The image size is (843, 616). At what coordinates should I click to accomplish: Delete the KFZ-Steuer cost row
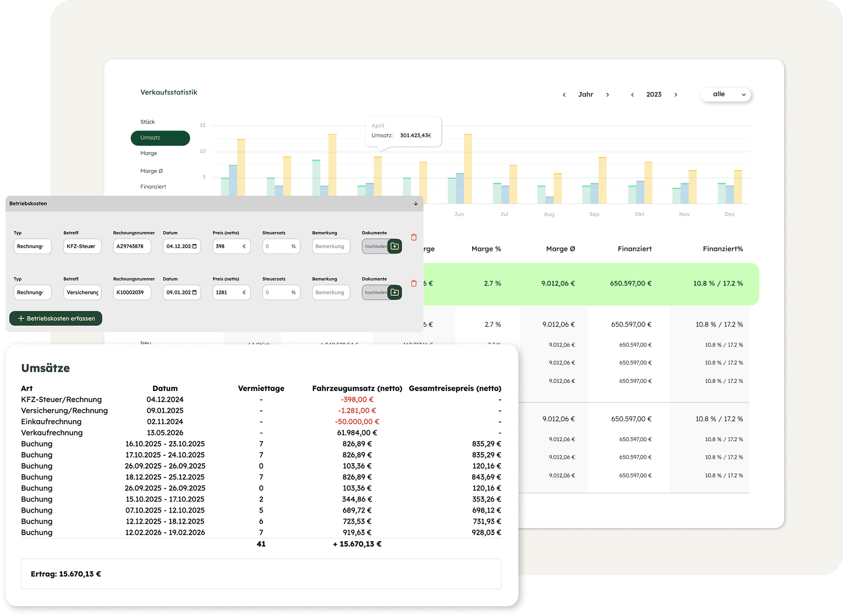click(414, 238)
